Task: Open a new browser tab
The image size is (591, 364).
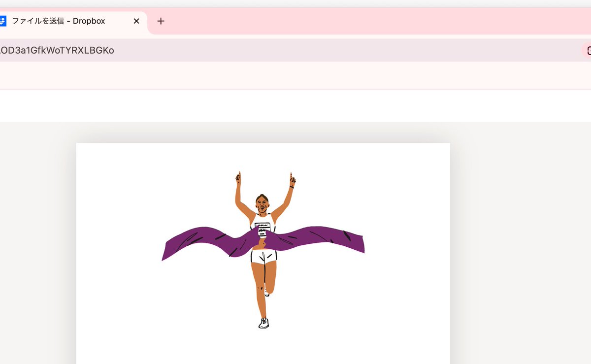Action: coord(161,21)
